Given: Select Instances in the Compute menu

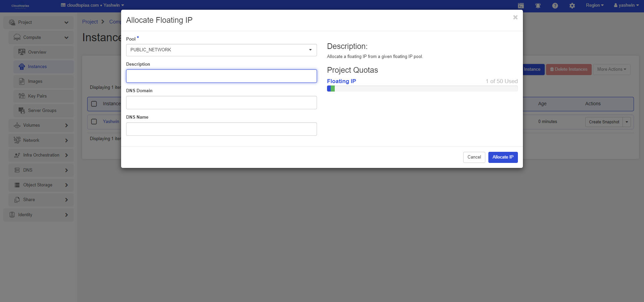Looking at the screenshot, I should [37, 67].
